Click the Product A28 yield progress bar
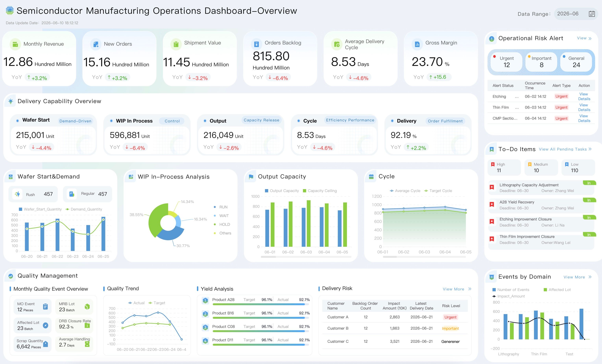 pos(261,304)
